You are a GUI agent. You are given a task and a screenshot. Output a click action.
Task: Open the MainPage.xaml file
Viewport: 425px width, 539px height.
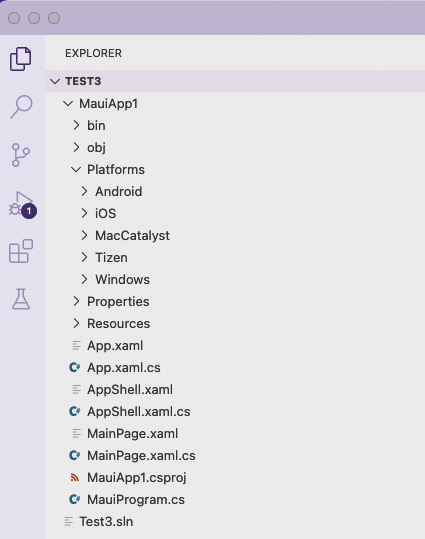(x=235, y=433)
